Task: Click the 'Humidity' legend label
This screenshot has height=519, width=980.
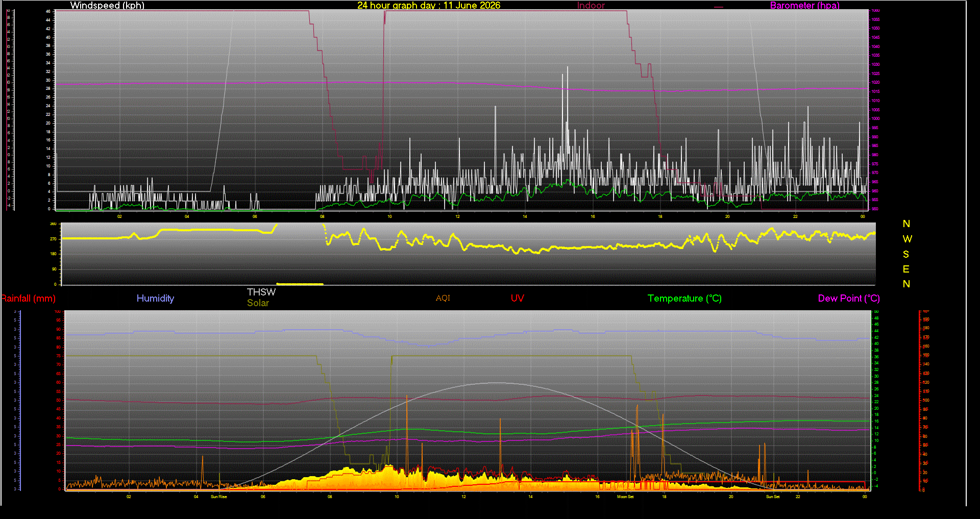Action: tap(155, 299)
